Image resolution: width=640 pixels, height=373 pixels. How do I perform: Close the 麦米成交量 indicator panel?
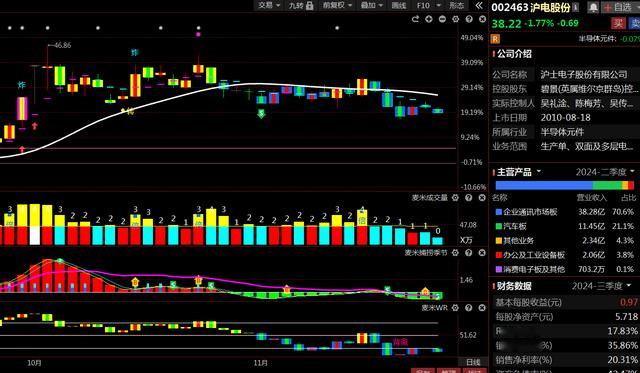pyautogui.click(x=482, y=198)
